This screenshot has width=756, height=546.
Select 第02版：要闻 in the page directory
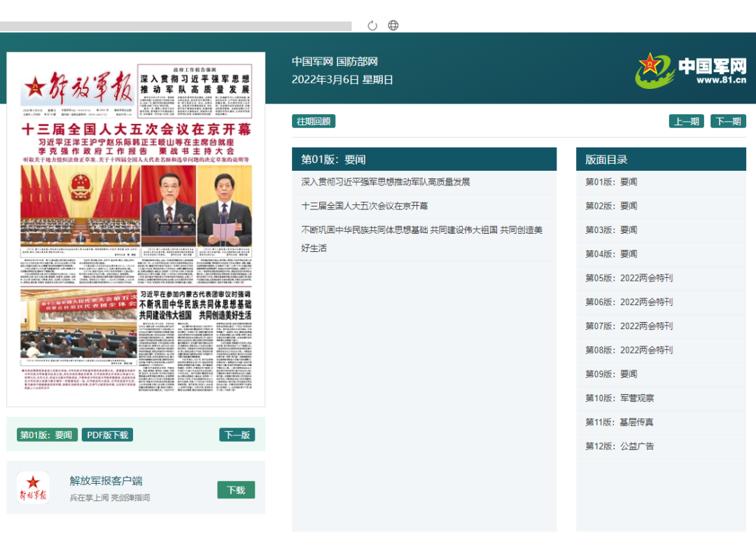point(611,206)
